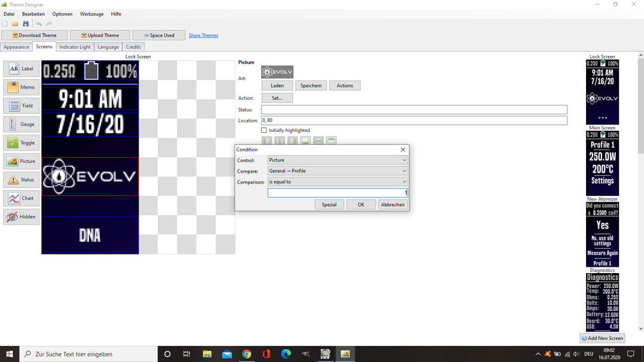
Task: Select the Diagnostics screen thumbnail
Action: [602, 302]
